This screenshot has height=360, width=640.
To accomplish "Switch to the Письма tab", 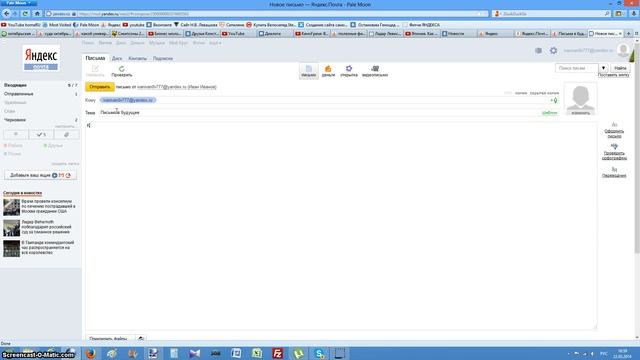I will click(x=95, y=58).
